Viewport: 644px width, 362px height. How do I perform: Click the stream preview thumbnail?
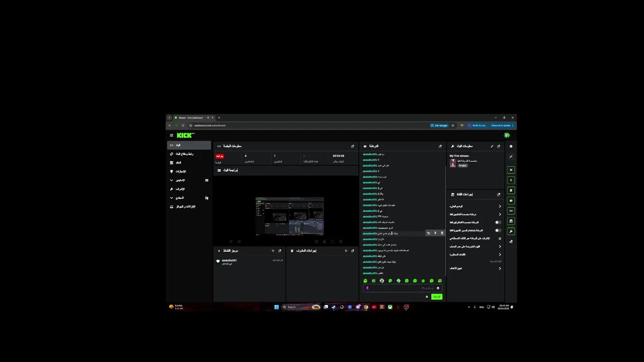289,216
